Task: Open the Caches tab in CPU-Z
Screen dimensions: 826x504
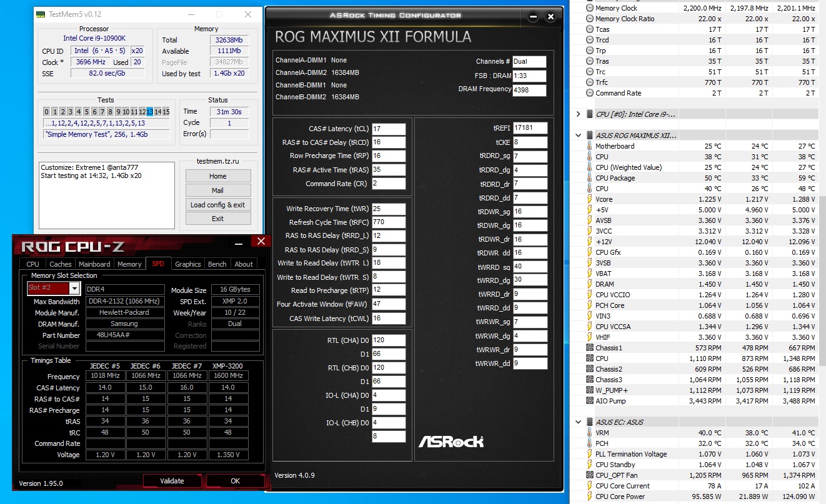Action: (61, 264)
